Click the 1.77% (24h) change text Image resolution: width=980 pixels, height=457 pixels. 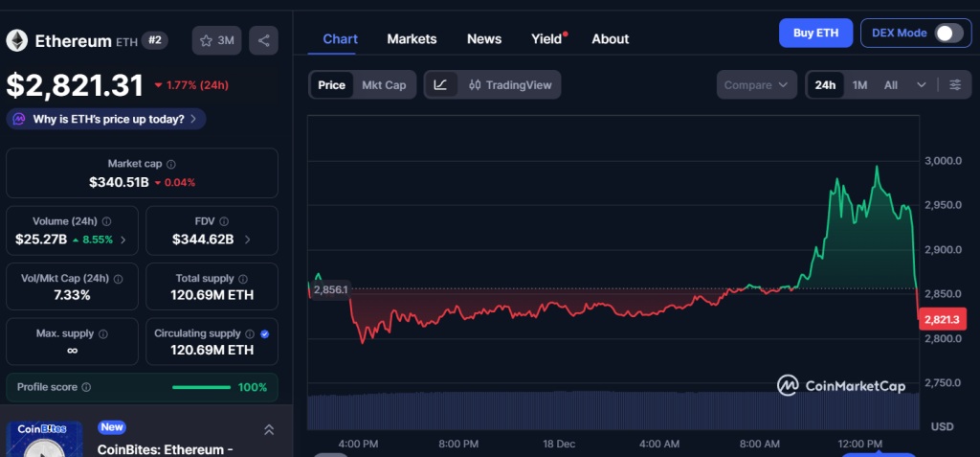click(x=196, y=84)
